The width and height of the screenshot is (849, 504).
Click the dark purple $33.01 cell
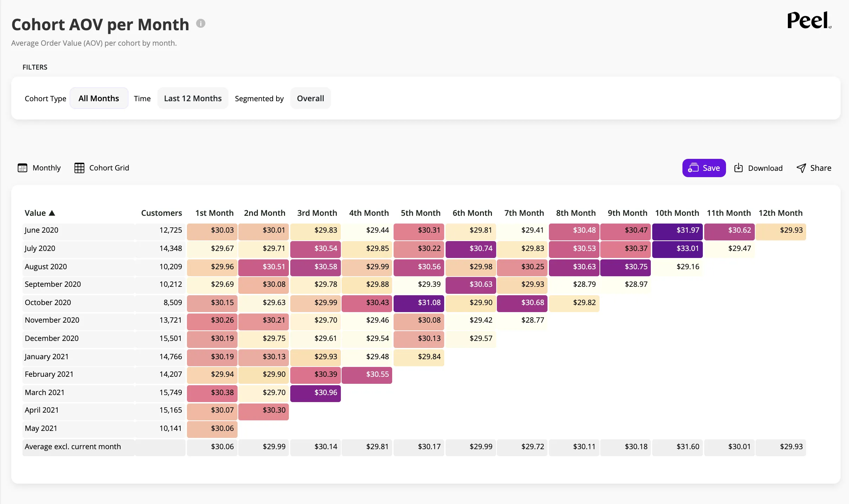click(x=677, y=249)
